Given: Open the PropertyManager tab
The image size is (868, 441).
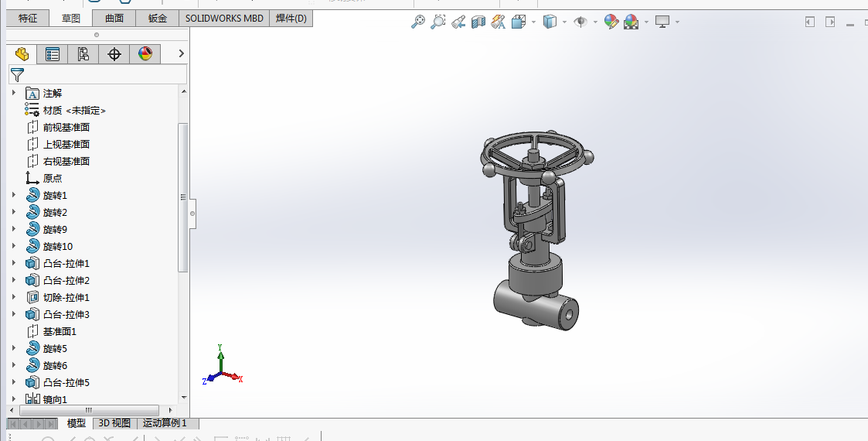Looking at the screenshot, I should [53, 53].
